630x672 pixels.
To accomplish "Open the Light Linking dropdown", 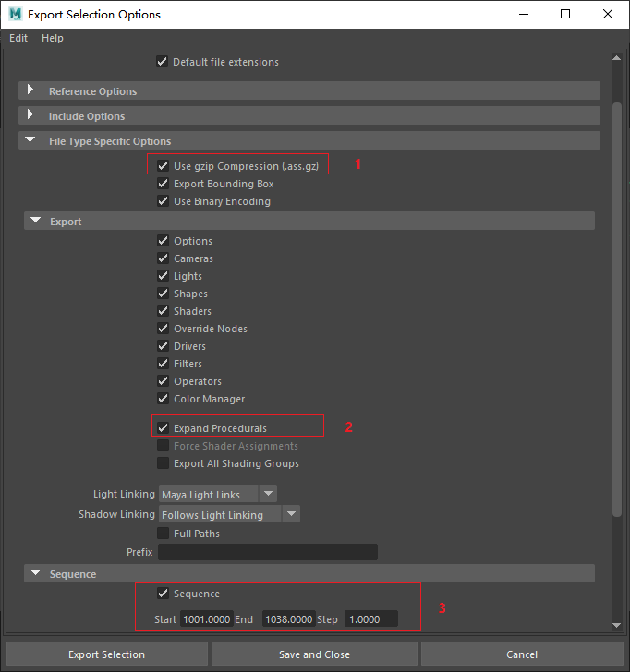I will (x=218, y=495).
